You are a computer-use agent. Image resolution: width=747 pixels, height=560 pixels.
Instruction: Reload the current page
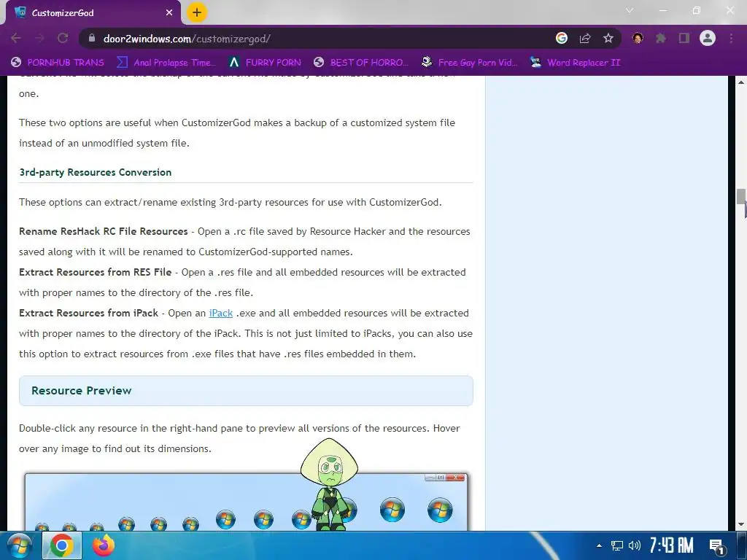point(63,38)
